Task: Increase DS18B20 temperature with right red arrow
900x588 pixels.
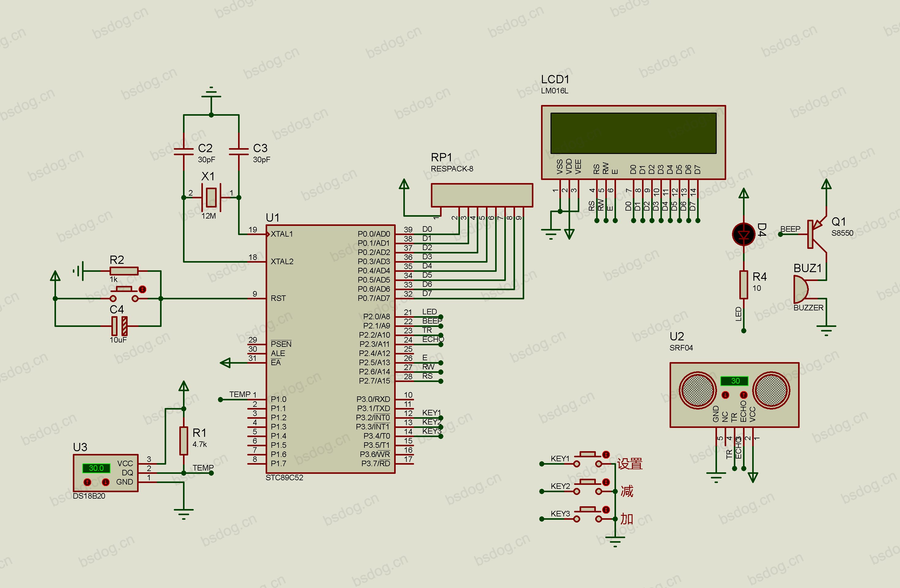Action: pyautogui.click(x=106, y=482)
